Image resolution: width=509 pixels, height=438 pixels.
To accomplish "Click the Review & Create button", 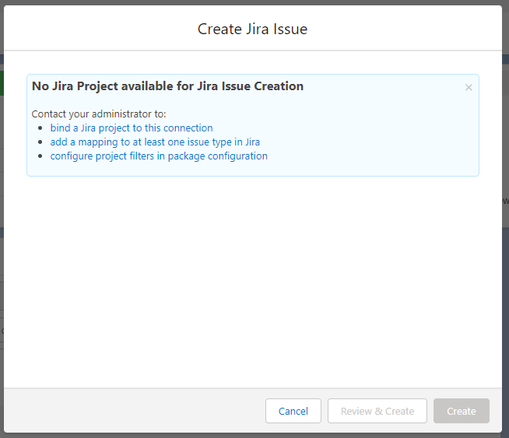I will tap(377, 411).
